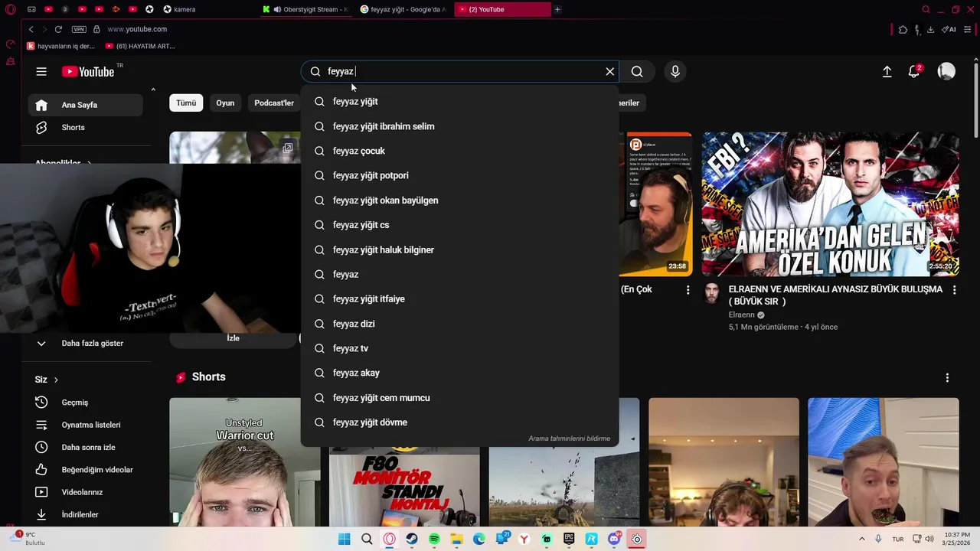
Task: Open HAYATIM ART bookmark
Action: (140, 46)
